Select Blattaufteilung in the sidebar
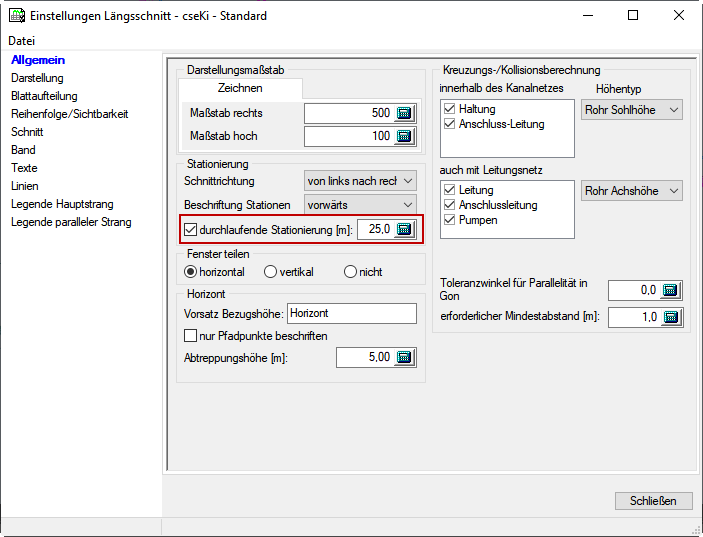 (44, 96)
